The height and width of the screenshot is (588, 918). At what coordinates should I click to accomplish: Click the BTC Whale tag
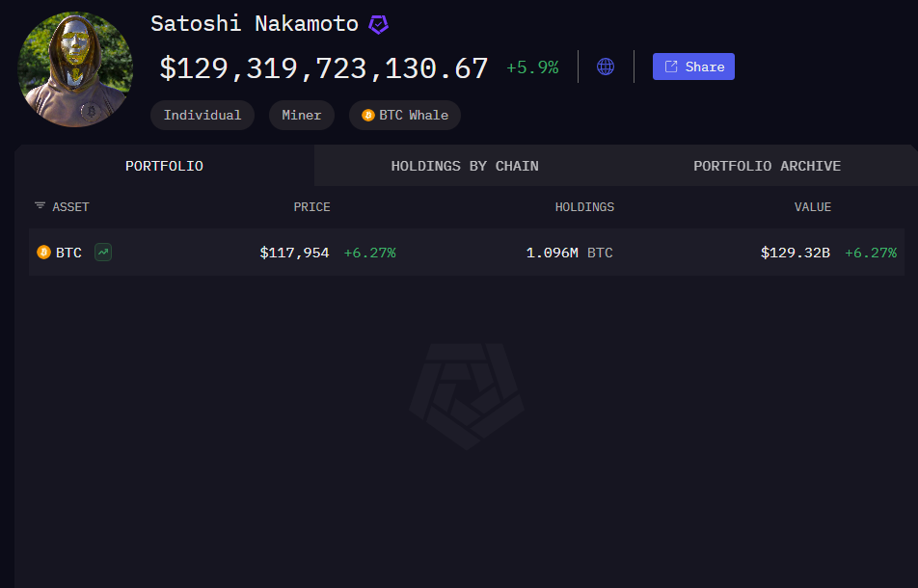pos(405,116)
